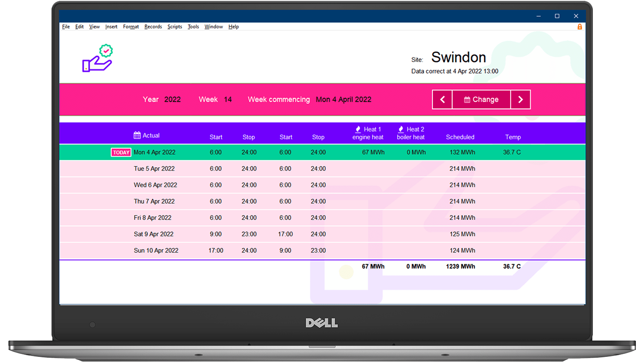Click the orange padlock icon
644x362 pixels.
[580, 27]
